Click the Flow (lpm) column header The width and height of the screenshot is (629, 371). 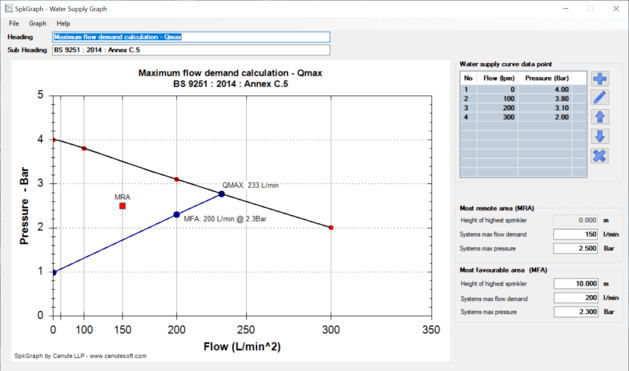point(498,78)
